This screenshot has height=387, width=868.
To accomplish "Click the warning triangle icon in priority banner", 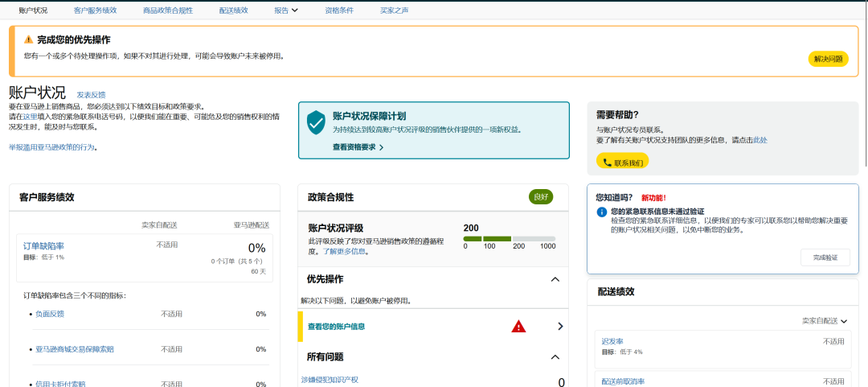I will pos(29,40).
